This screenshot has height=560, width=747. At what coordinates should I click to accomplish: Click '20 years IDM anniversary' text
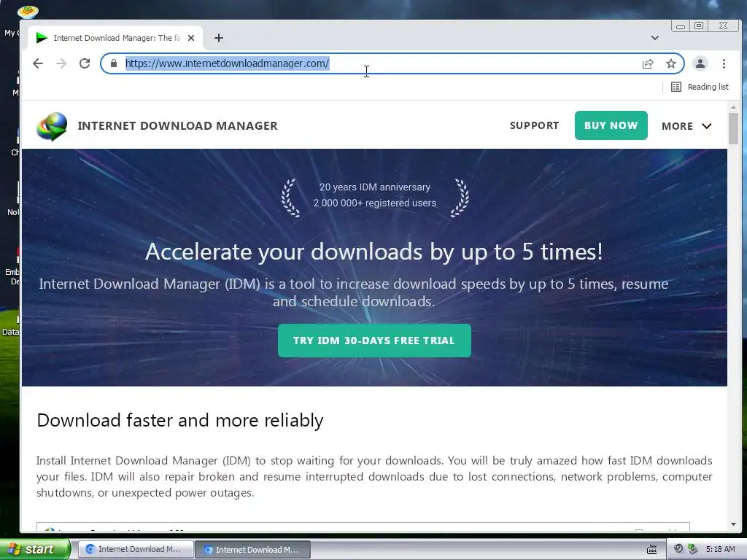click(x=375, y=187)
